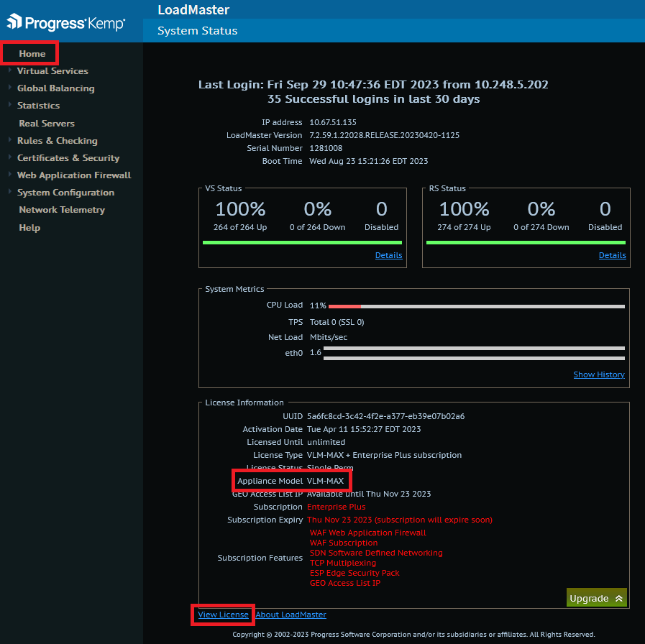This screenshot has width=645, height=644.
Task: Click 'Total 0 (SSL 0)' TPS value
Action: click(x=337, y=322)
